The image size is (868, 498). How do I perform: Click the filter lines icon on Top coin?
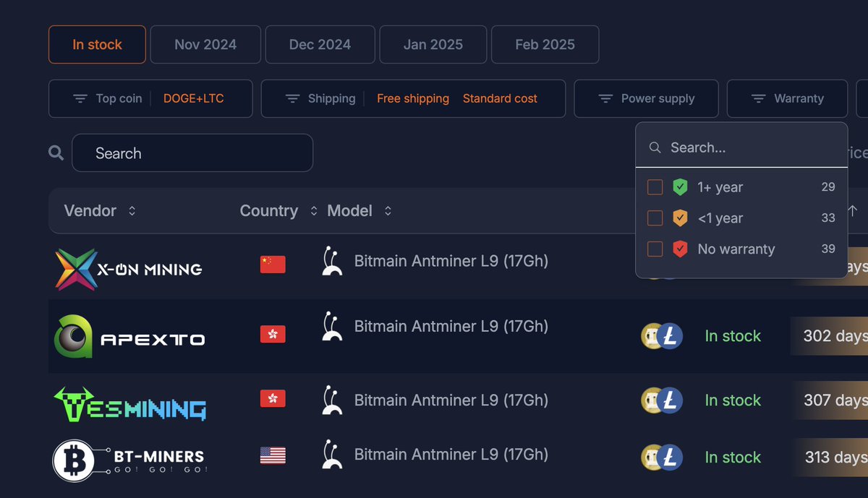[80, 98]
